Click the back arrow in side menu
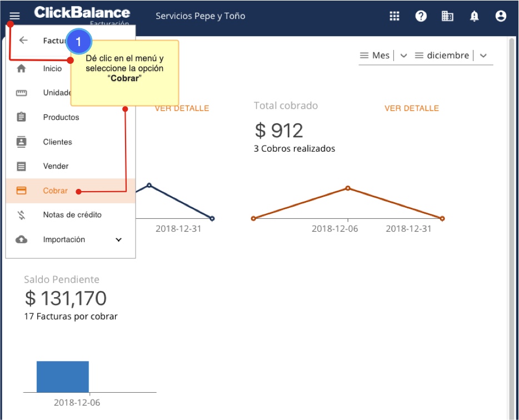The height and width of the screenshot is (420, 519). pos(23,41)
